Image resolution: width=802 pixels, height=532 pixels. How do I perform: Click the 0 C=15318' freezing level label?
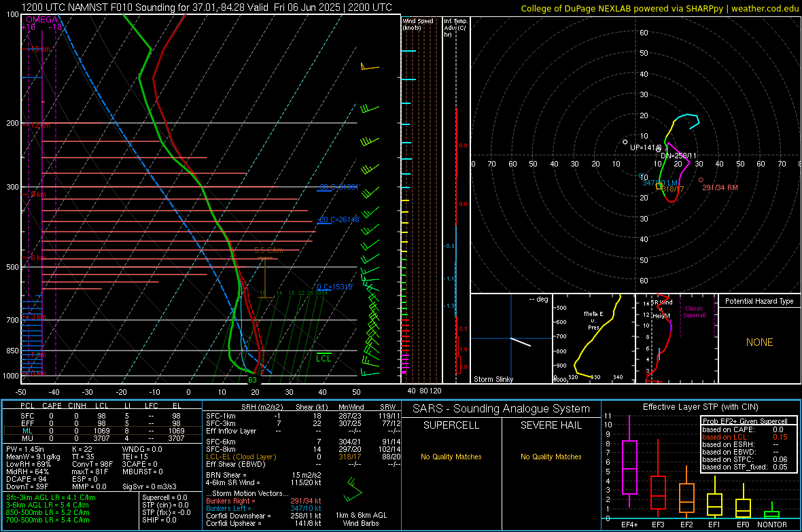coord(335,287)
